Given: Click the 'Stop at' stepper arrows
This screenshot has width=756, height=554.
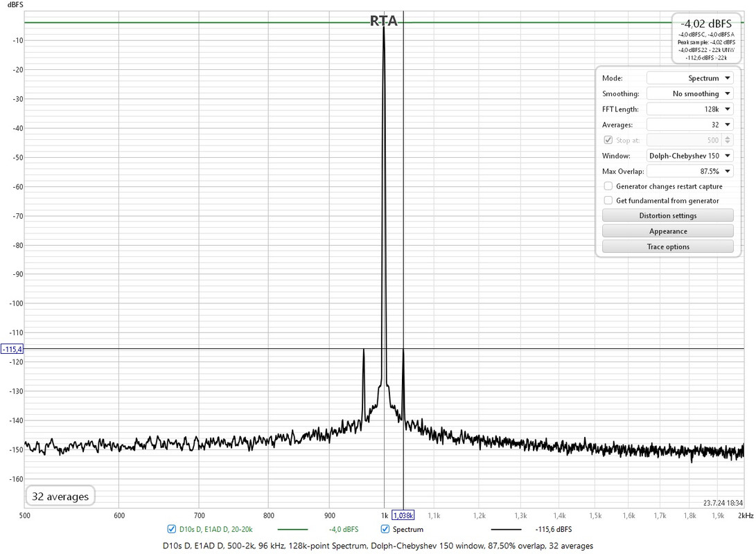Looking at the screenshot, I should [x=728, y=140].
